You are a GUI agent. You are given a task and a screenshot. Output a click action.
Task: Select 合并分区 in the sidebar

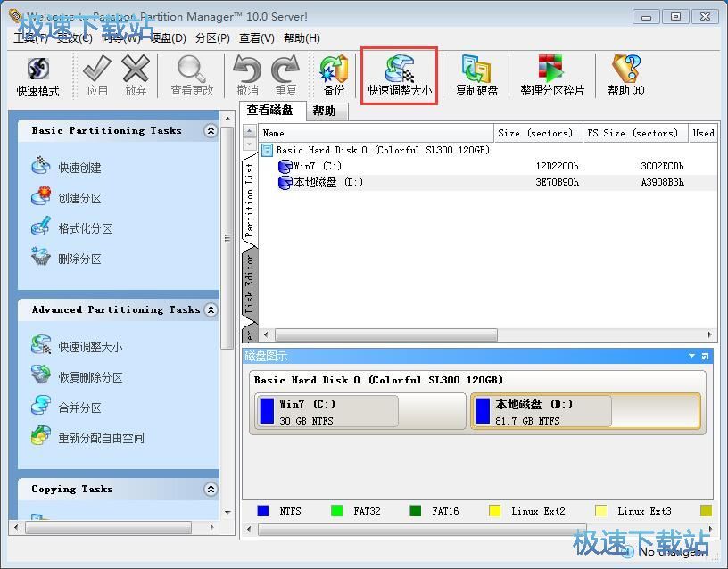66,407
